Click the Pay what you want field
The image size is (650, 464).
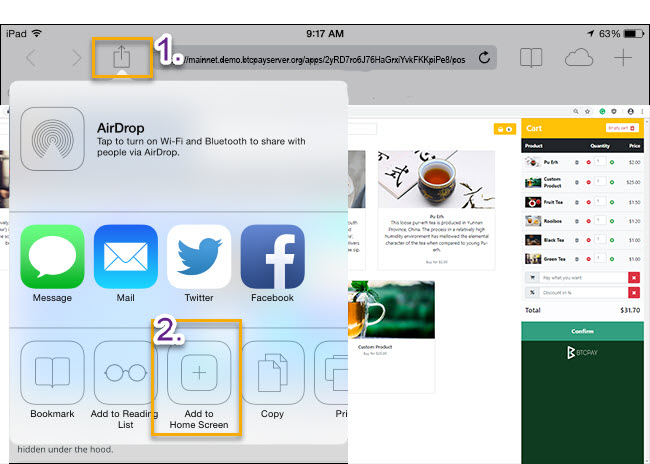[584, 278]
